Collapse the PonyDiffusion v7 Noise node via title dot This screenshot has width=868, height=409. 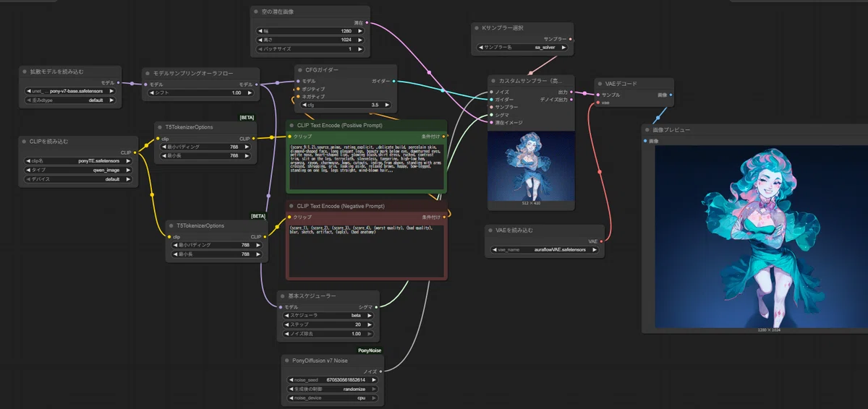(x=287, y=360)
